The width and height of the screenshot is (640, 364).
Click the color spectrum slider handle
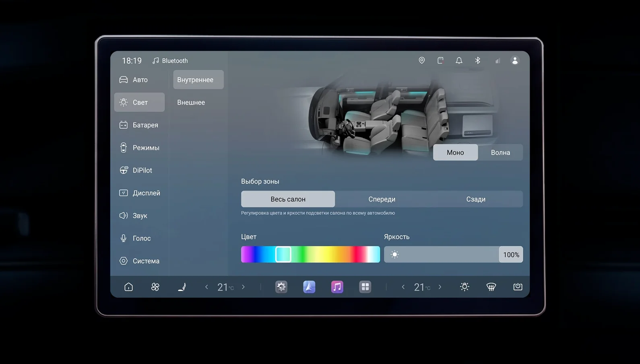tap(283, 255)
